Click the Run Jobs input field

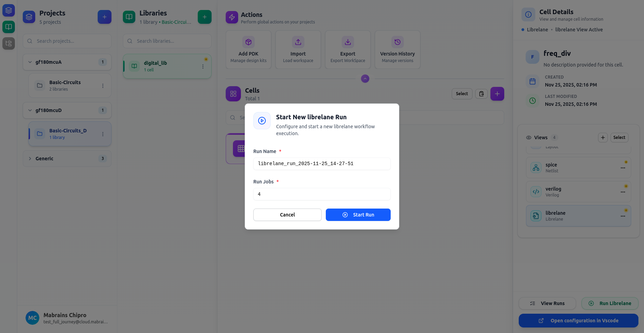pos(322,194)
